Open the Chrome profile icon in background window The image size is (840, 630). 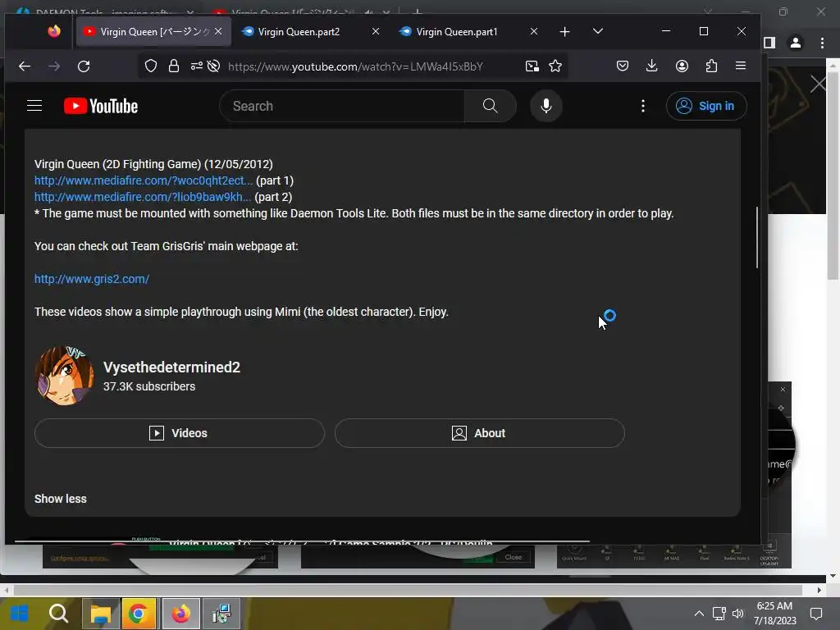[796, 43]
